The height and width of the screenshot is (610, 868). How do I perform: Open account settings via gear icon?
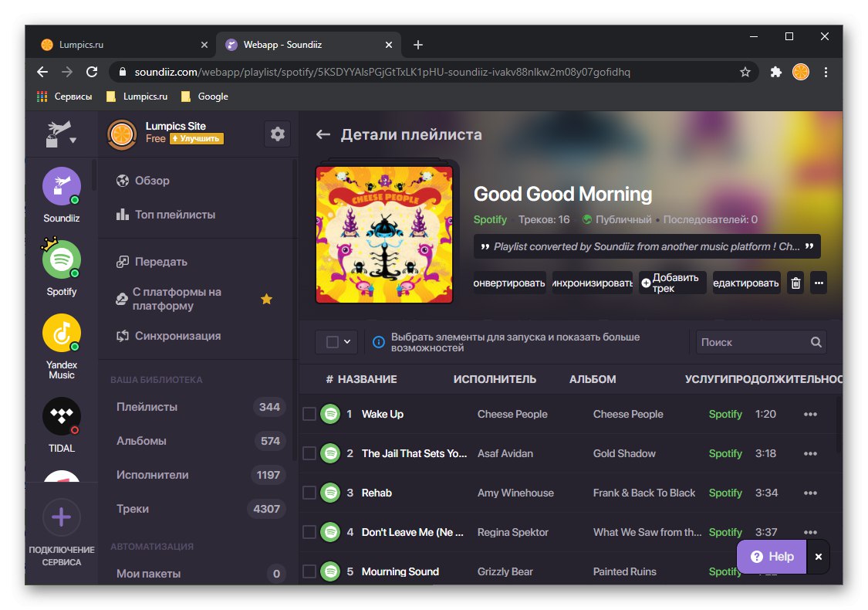point(277,134)
